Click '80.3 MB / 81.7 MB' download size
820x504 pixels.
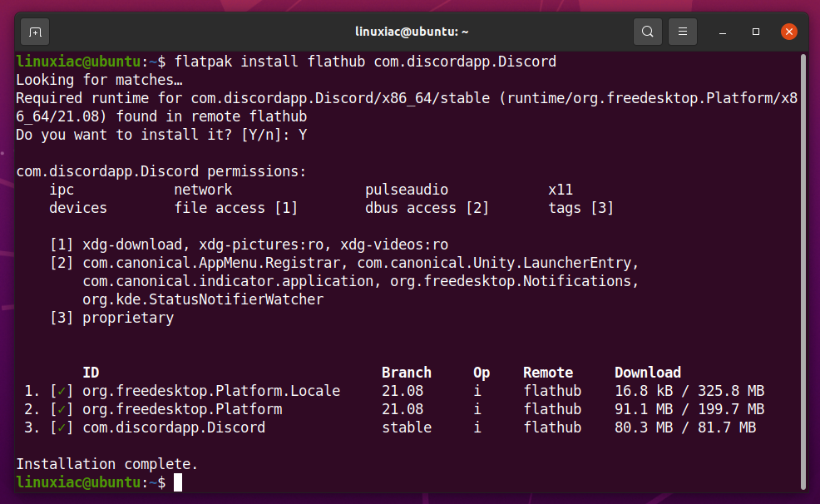pos(685,427)
